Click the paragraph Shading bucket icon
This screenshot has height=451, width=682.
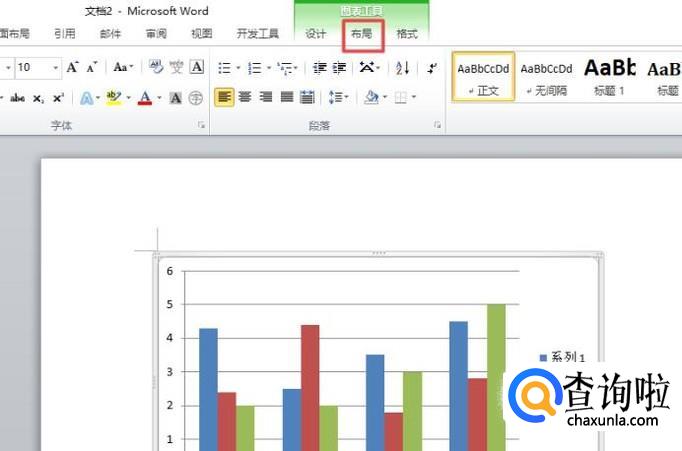pos(371,97)
